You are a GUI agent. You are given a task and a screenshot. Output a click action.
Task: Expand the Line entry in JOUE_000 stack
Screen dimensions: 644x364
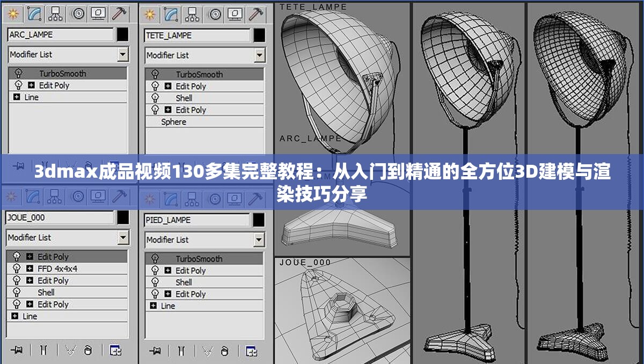pos(15,316)
